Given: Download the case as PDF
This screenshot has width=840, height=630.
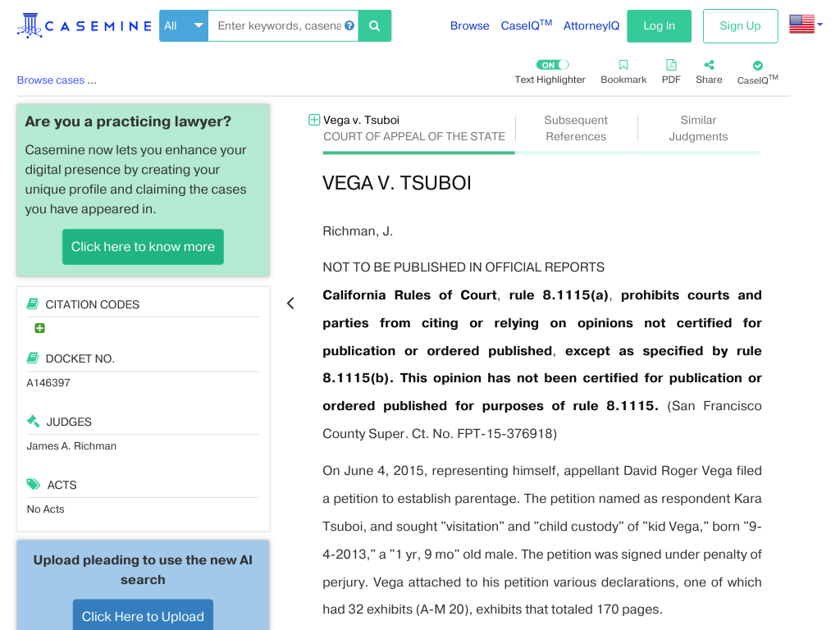Looking at the screenshot, I should pyautogui.click(x=671, y=72).
